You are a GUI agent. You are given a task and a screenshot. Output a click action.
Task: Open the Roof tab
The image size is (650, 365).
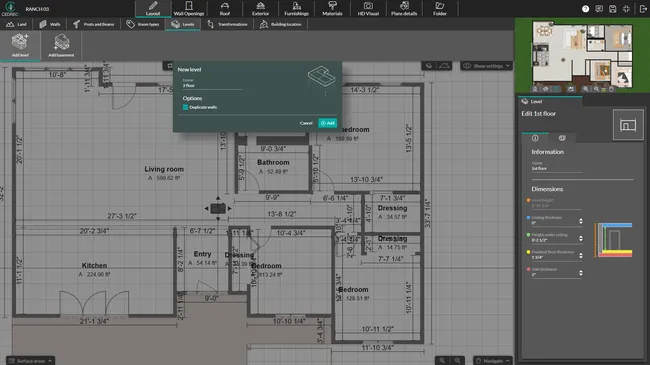[x=225, y=9]
